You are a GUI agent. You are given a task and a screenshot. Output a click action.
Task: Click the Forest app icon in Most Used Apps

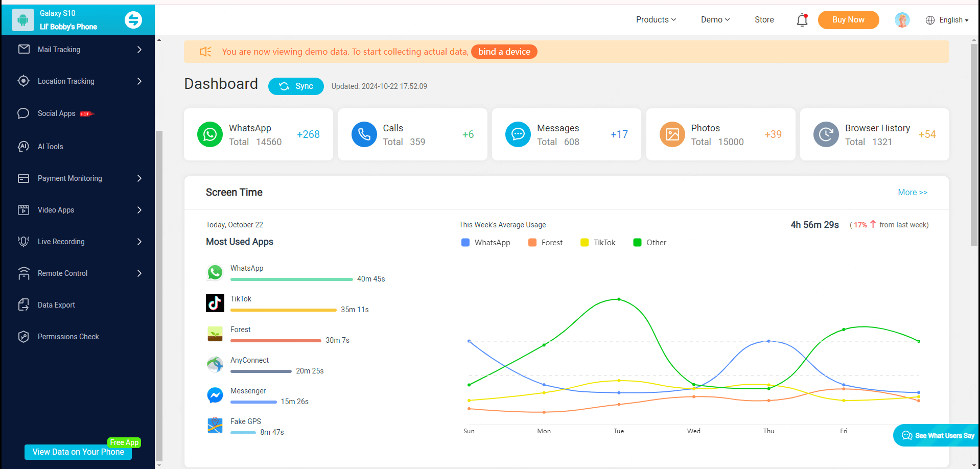215,334
